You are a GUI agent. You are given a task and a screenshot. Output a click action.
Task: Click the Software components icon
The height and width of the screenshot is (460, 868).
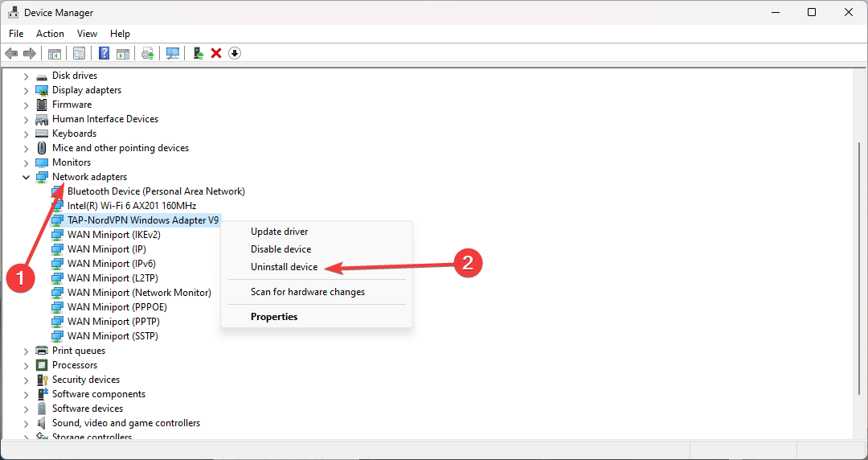[42, 394]
